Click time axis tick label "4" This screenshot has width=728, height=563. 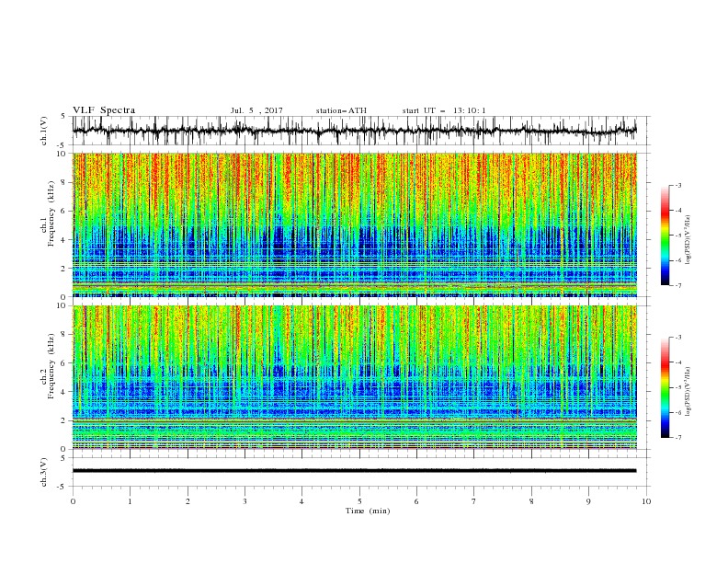point(302,501)
